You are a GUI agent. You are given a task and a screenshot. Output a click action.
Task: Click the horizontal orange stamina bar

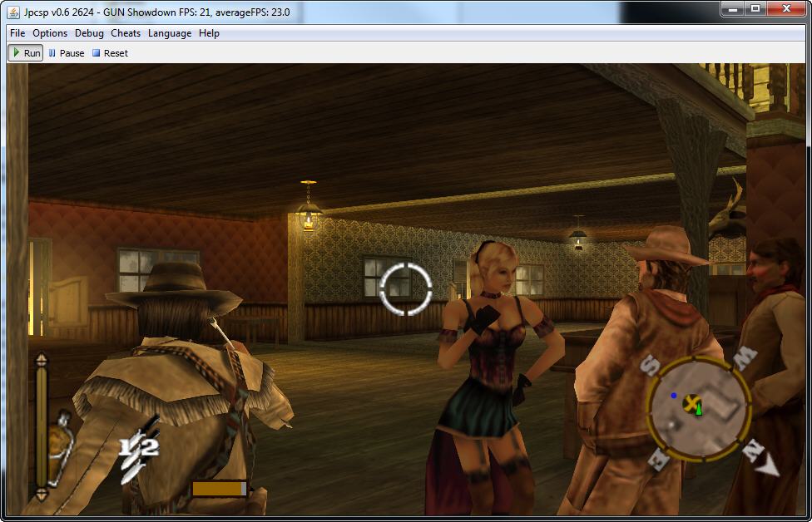coord(220,489)
